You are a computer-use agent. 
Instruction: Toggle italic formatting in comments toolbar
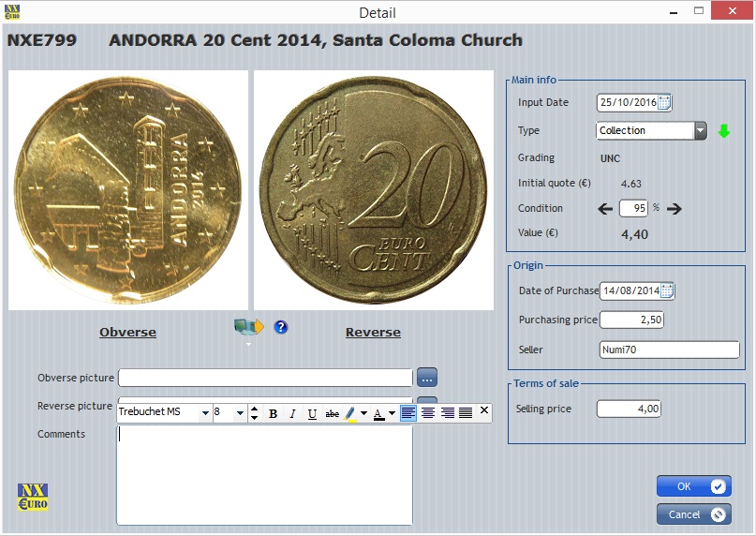[x=292, y=413]
